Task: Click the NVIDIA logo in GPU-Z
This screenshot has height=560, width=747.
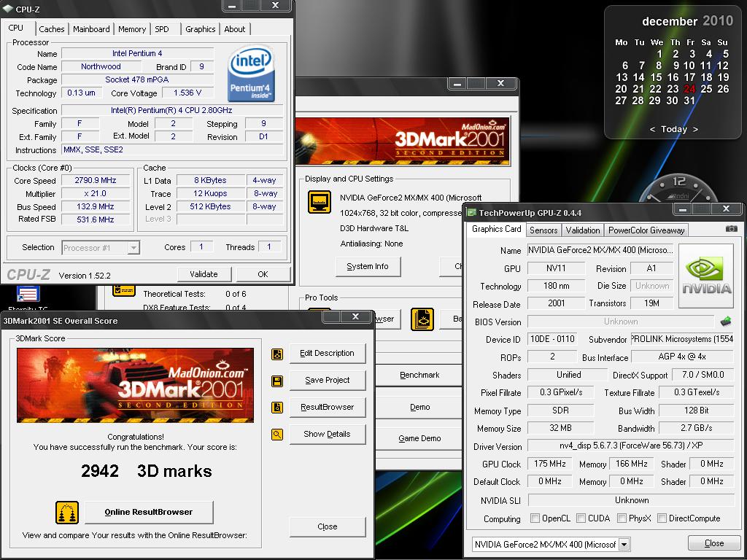Action: [706, 276]
